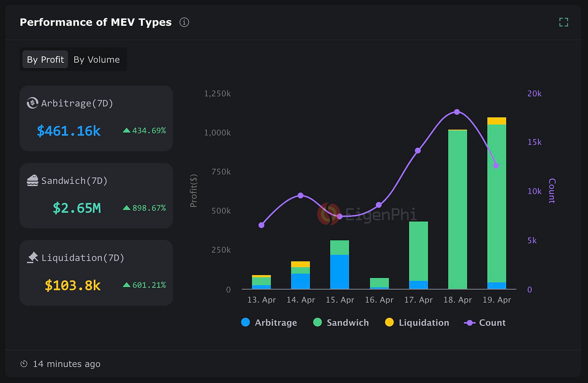Click the yellow Liquidation legend swatch
The height and width of the screenshot is (383, 588).
[x=389, y=322]
